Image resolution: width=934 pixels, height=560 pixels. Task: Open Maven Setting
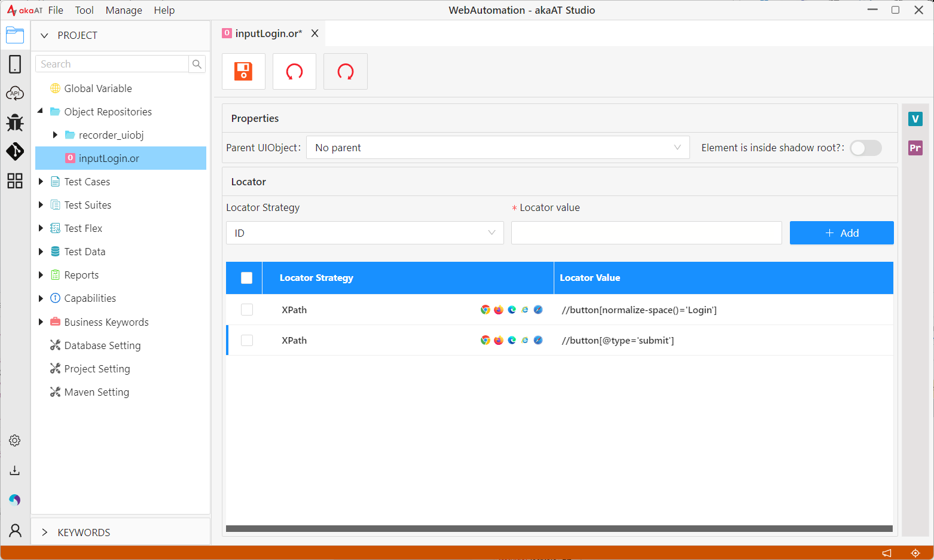pos(96,392)
